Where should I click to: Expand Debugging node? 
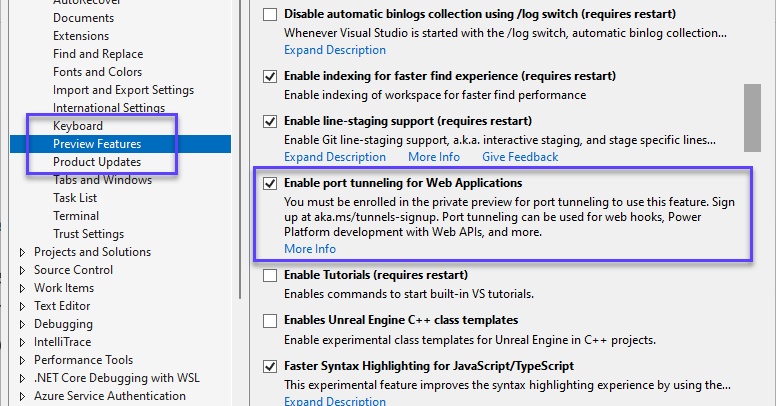(x=22, y=324)
